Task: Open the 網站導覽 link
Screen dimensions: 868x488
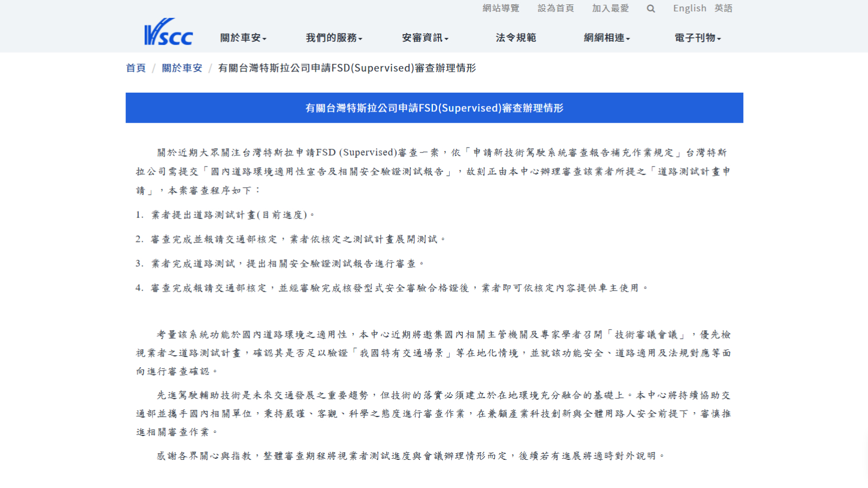Action: pyautogui.click(x=501, y=8)
